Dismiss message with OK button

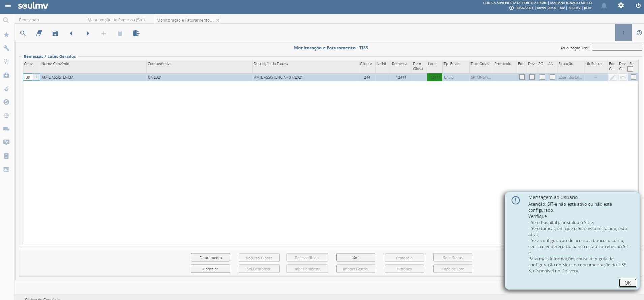click(627, 283)
